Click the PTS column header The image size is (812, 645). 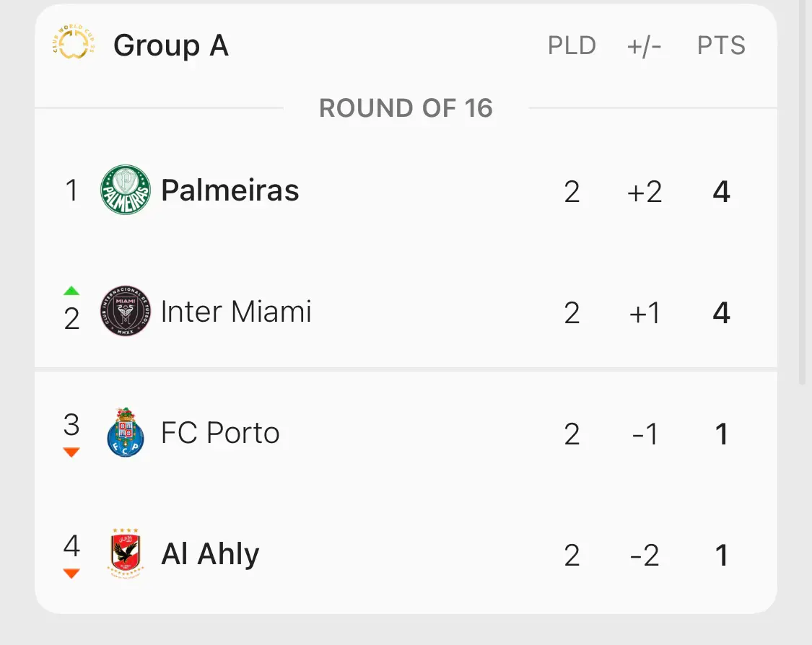[721, 45]
